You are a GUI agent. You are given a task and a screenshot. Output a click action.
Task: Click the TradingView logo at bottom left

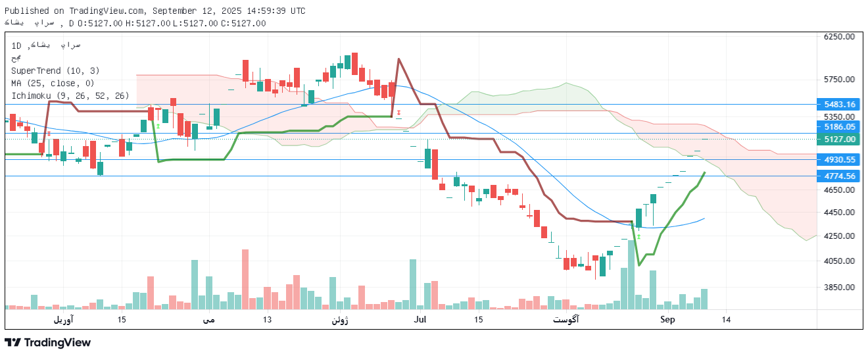click(47, 342)
